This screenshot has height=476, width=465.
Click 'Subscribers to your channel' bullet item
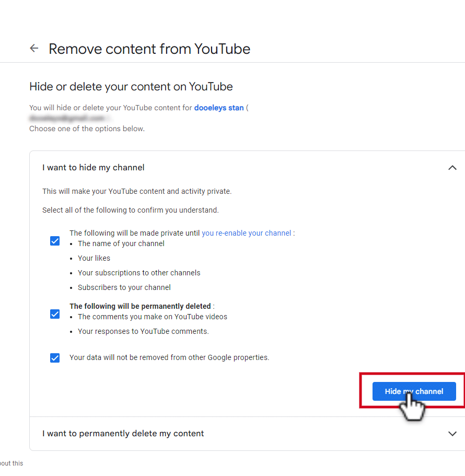(124, 287)
